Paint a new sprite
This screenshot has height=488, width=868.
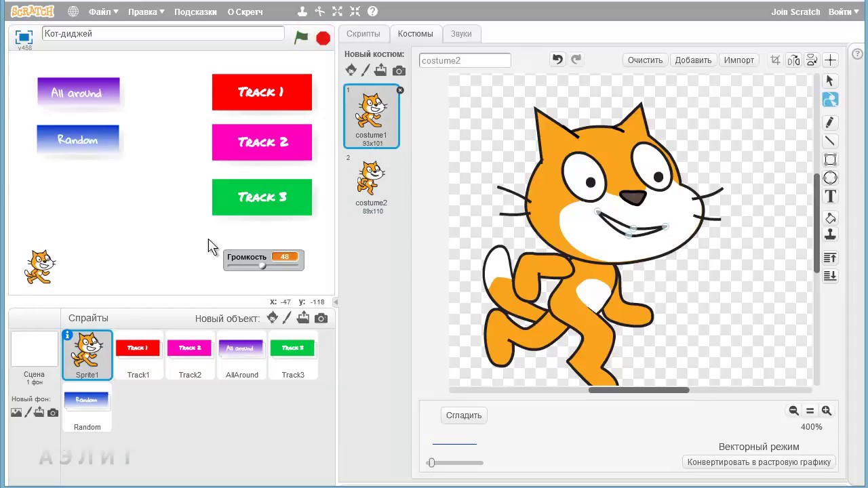[288, 318]
